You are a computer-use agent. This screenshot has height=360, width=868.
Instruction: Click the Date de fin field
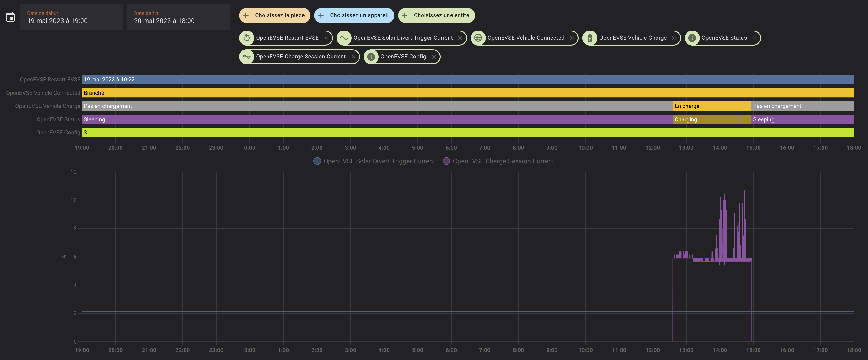(x=178, y=17)
